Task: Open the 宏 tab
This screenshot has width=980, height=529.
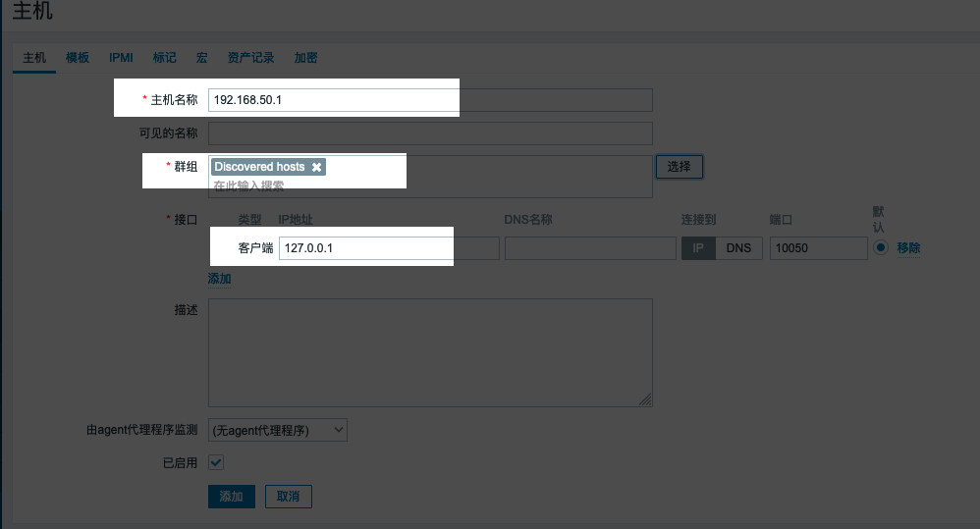Action: (x=201, y=58)
